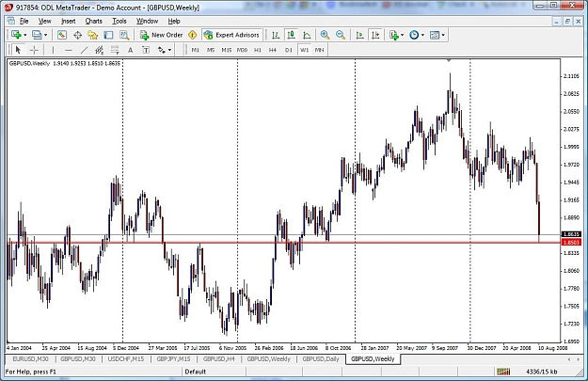Image resolution: width=588 pixels, height=381 pixels.
Task: Expand the New Chart dropdown arrow
Action: tap(25, 35)
